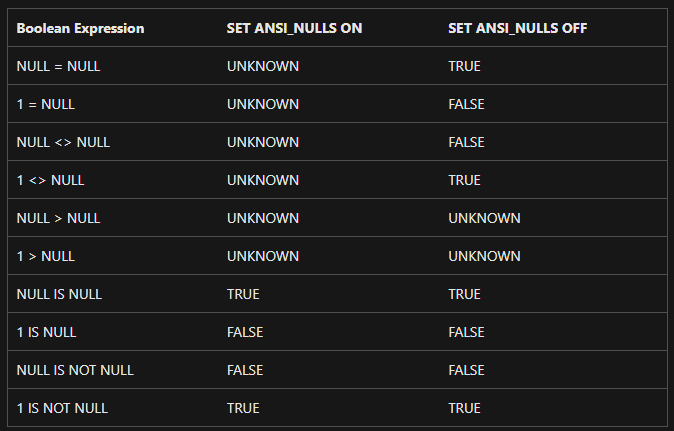Select the 'NULL IS NOT NULL' expression cell
Screen dimensions: 674x431
coord(75,370)
